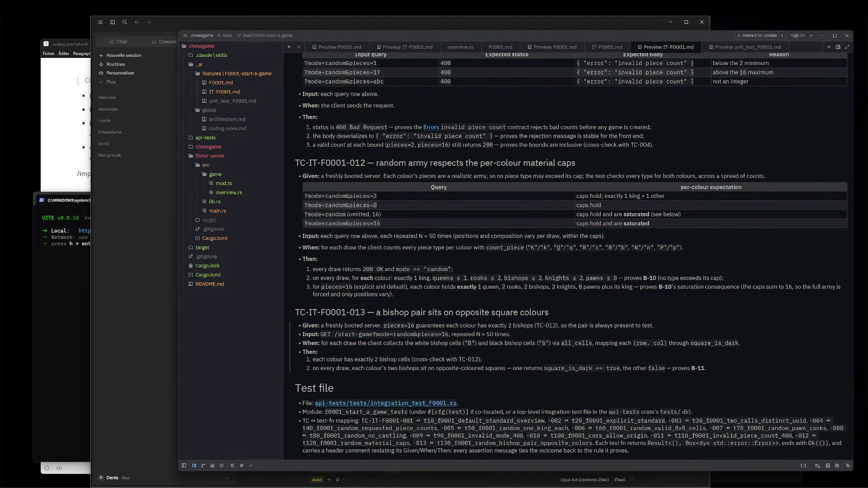Open Cargo.toml in fisher-server folder
Image resolution: width=868 pixels, height=488 pixels.
tap(215, 238)
